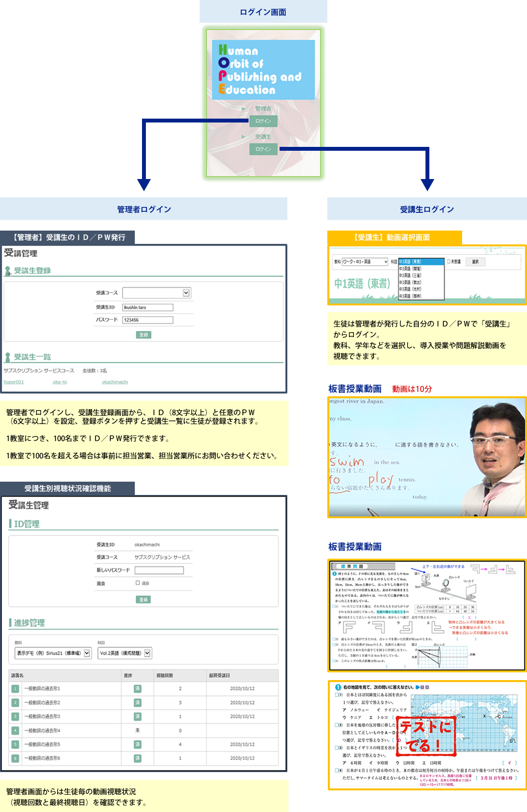527x812 pixels.
Task: Select 中3英語（啓林） in the 科目 list
Action: [x=421, y=296]
